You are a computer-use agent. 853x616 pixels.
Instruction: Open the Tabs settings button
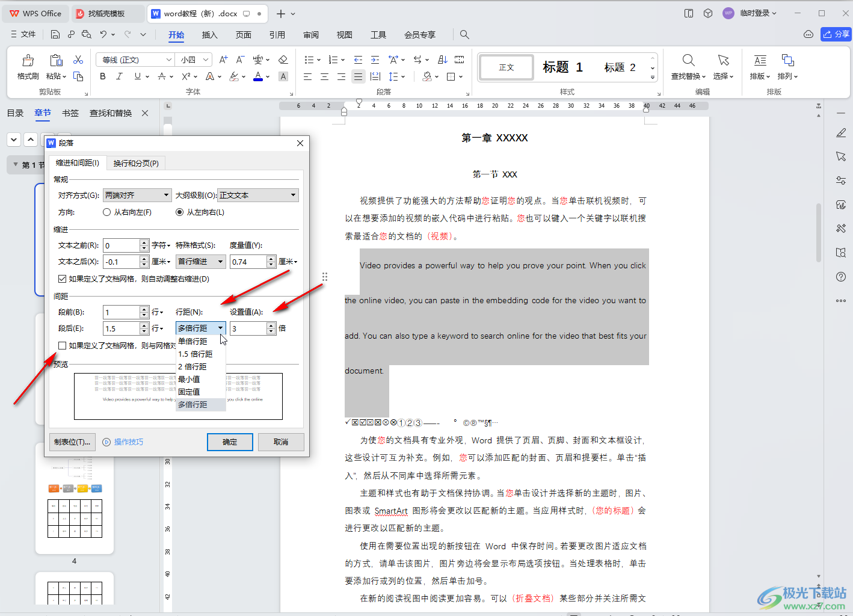click(72, 442)
